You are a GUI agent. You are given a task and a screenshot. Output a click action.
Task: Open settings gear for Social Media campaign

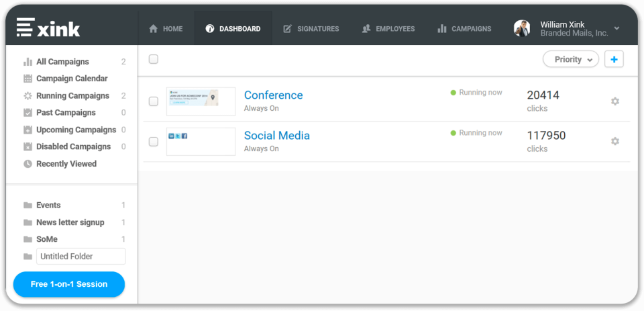614,142
